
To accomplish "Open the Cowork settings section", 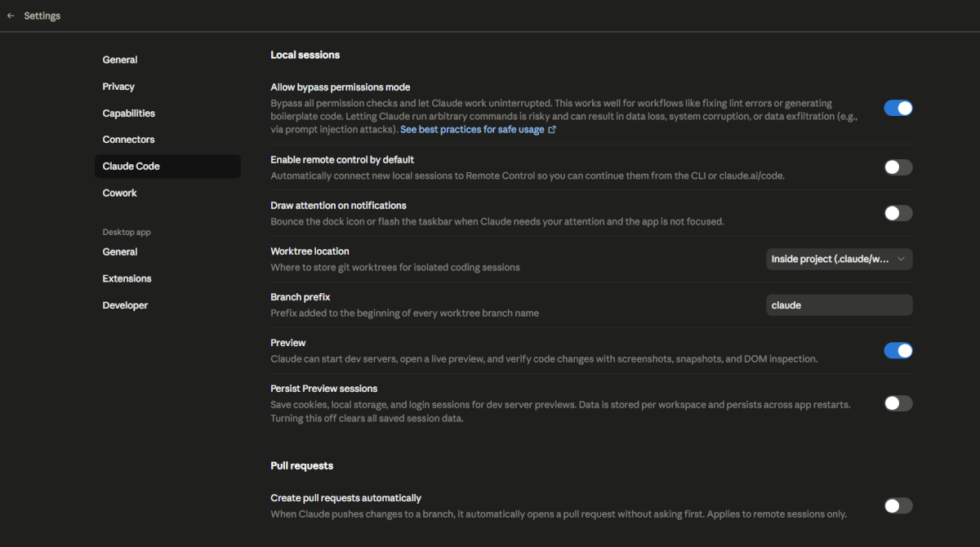I will tap(167, 193).
